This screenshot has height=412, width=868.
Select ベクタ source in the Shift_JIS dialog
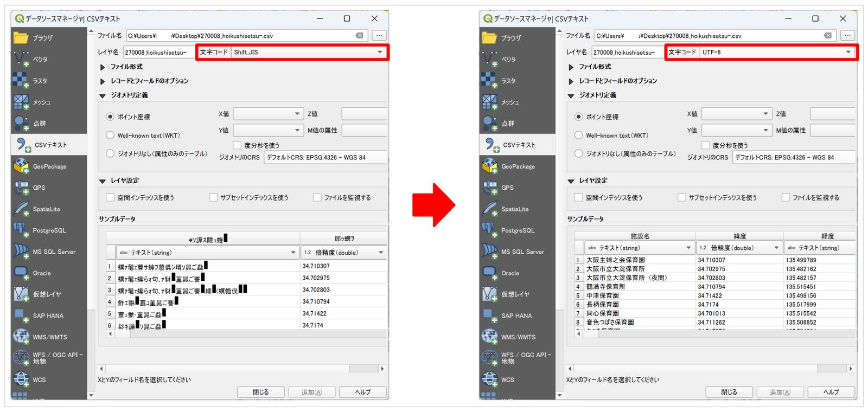click(48, 59)
